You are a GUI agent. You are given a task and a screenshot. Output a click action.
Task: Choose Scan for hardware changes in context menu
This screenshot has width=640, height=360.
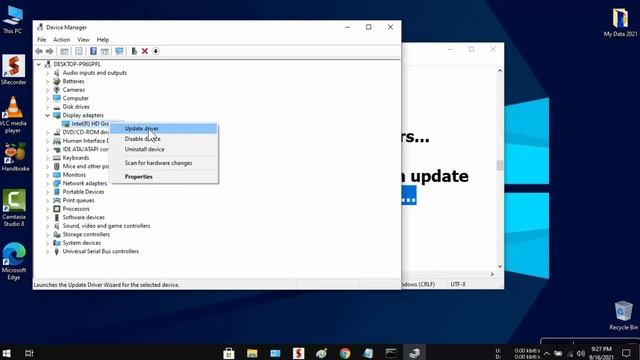(x=164, y=163)
